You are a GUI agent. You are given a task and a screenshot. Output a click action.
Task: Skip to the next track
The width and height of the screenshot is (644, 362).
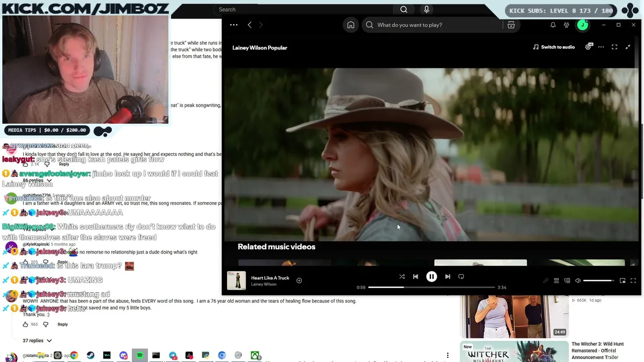[447, 277]
